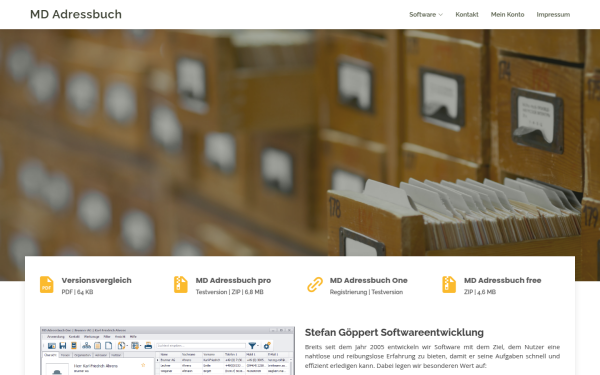Click the ZIP icon for MD Adressbuch free

click(x=449, y=285)
